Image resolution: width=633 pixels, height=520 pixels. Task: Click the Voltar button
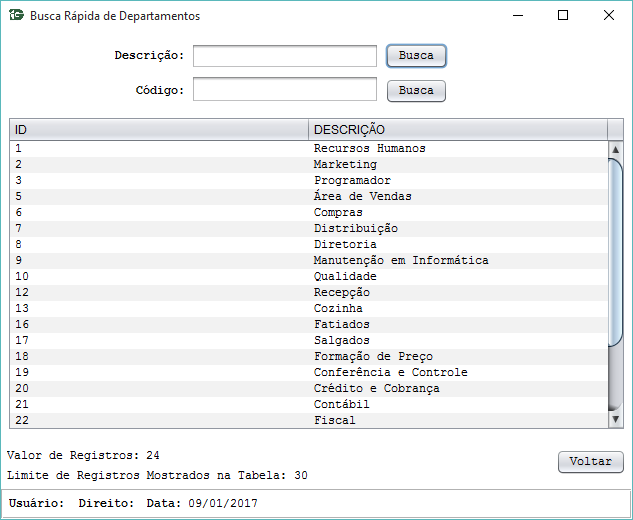(591, 461)
